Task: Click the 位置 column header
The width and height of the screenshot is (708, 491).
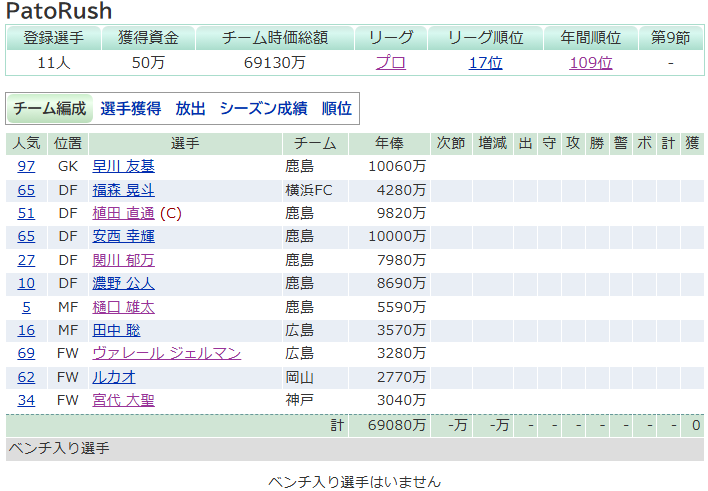Action: point(68,144)
